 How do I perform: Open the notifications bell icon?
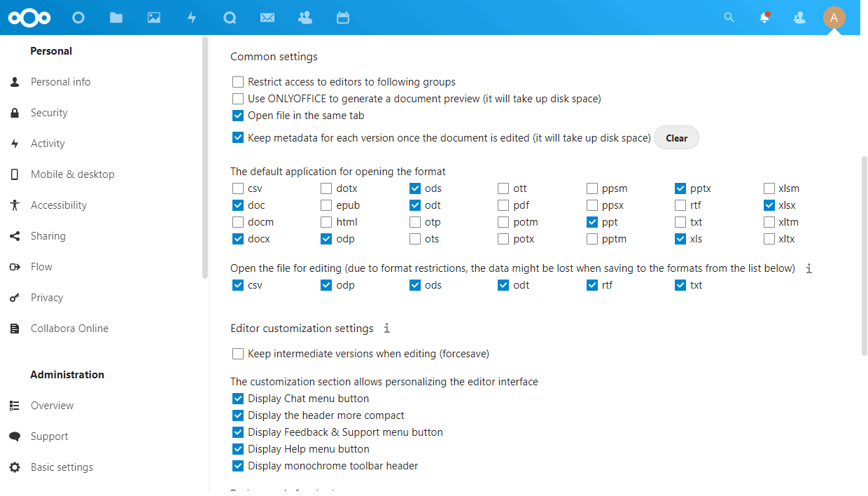click(764, 18)
